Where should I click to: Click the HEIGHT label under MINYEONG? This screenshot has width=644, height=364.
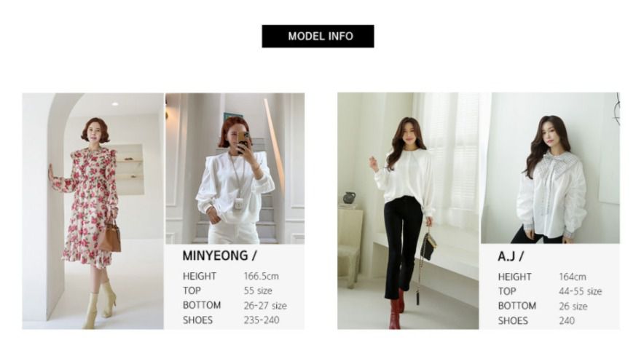pos(199,276)
